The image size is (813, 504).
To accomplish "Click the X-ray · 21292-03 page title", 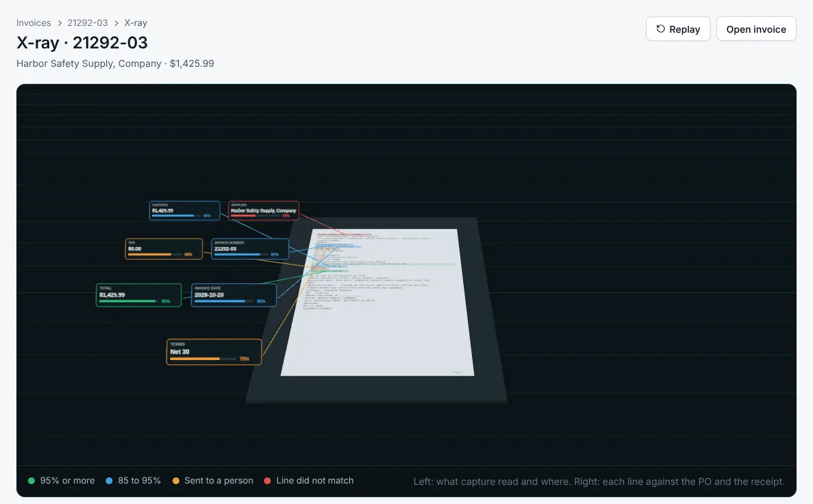I will [x=82, y=42].
